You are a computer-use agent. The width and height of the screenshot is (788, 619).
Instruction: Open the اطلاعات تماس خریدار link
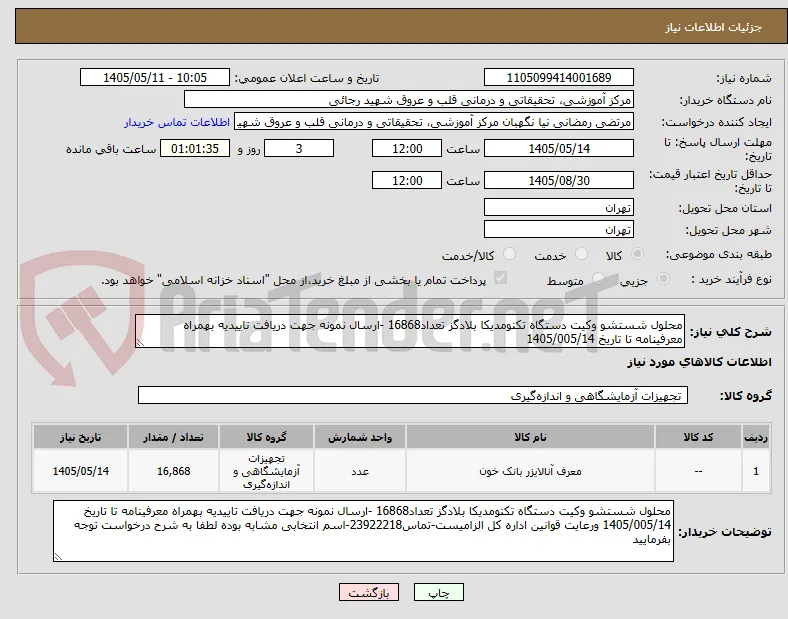(177, 122)
